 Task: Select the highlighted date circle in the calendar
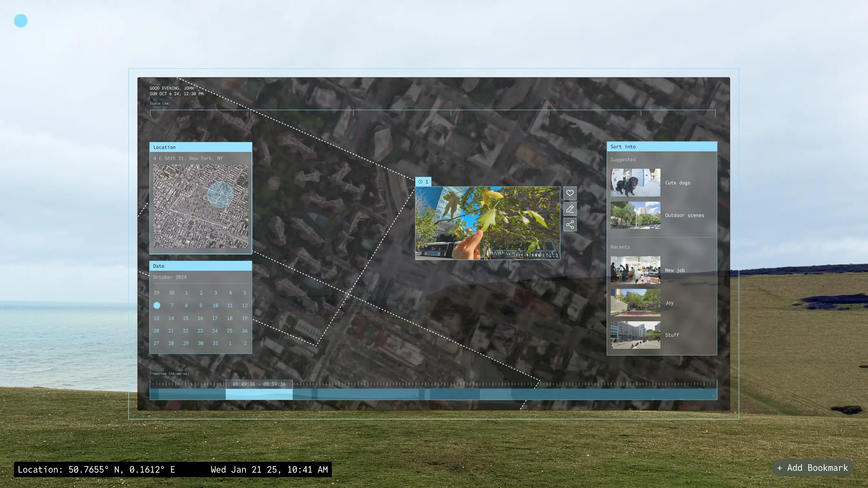(157, 305)
